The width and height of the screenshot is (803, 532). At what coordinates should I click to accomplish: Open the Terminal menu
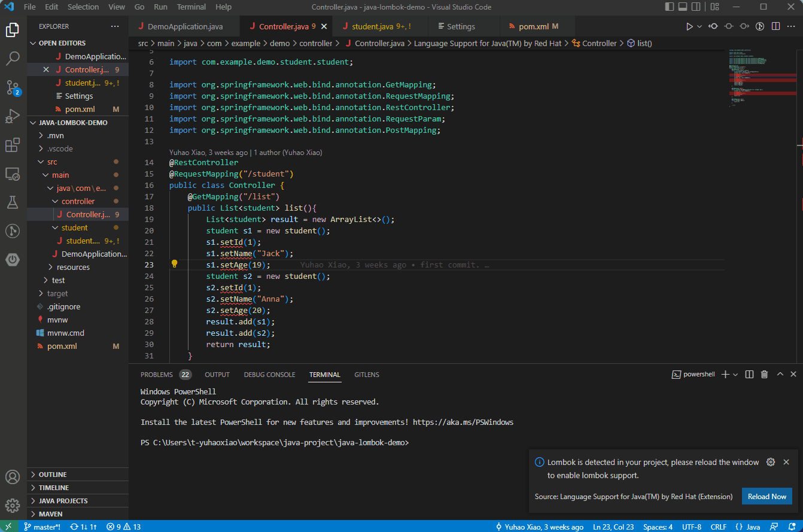pos(191,7)
